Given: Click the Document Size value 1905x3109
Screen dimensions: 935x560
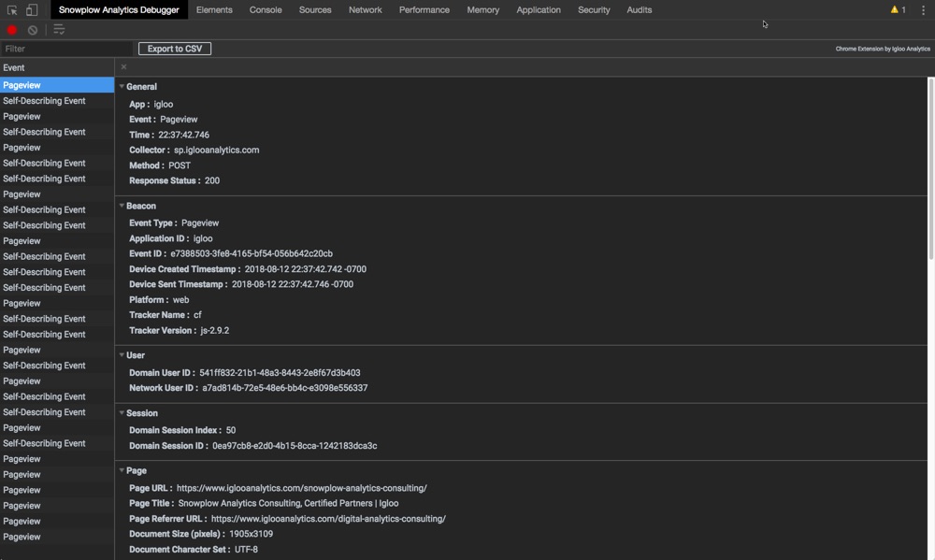Looking at the screenshot, I should point(251,534).
